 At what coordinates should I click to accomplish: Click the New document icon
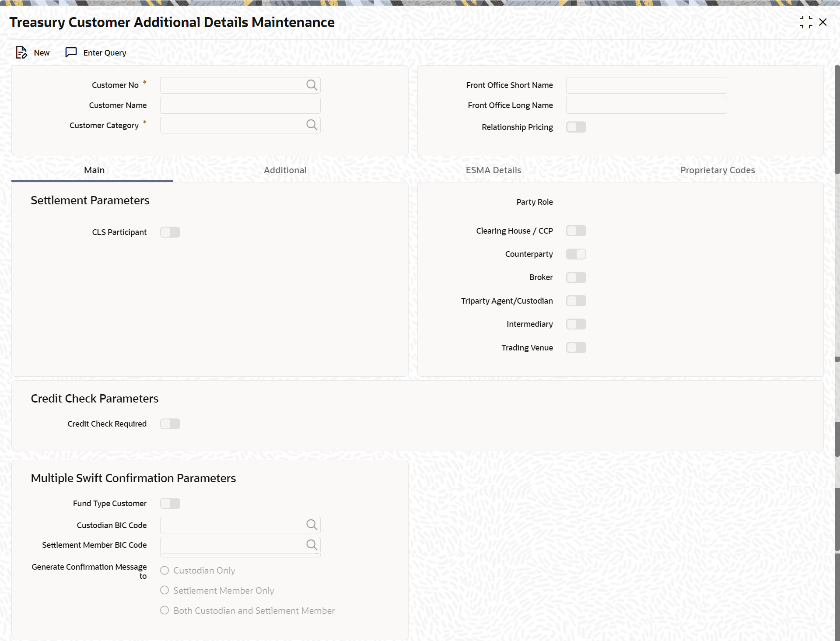pyautogui.click(x=21, y=53)
